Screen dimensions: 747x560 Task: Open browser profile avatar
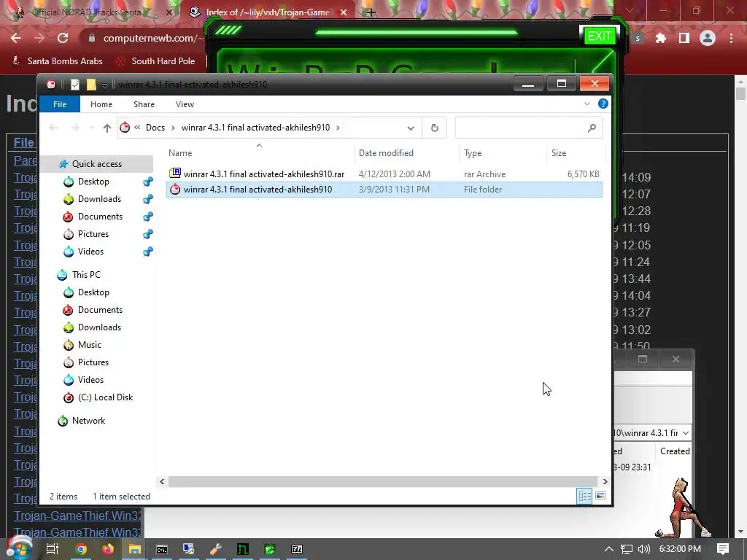[x=708, y=38]
